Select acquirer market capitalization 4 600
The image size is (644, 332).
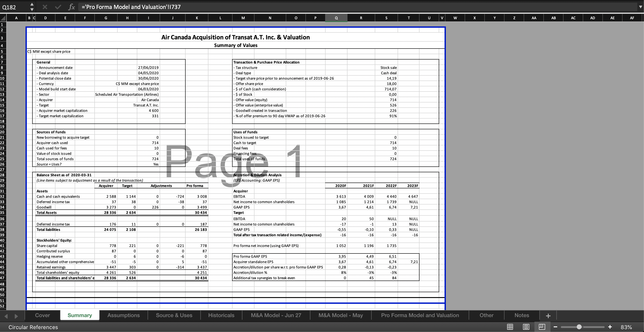point(148,111)
